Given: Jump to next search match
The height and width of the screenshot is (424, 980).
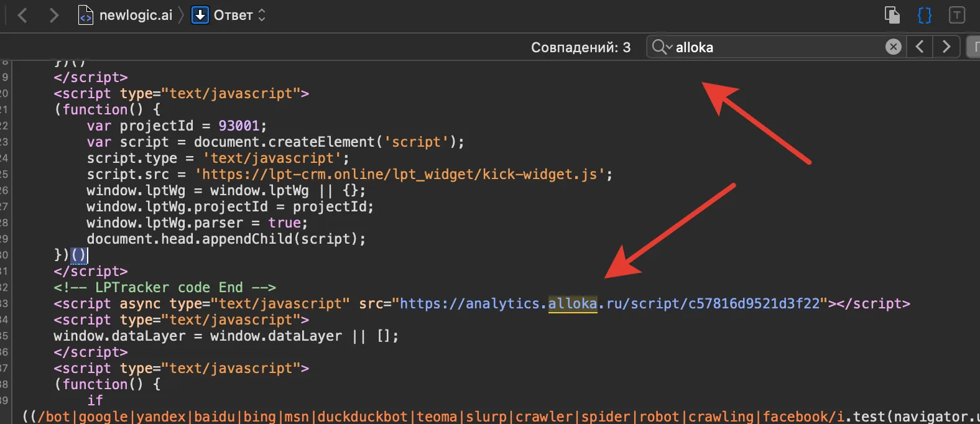Looking at the screenshot, I should (946, 47).
